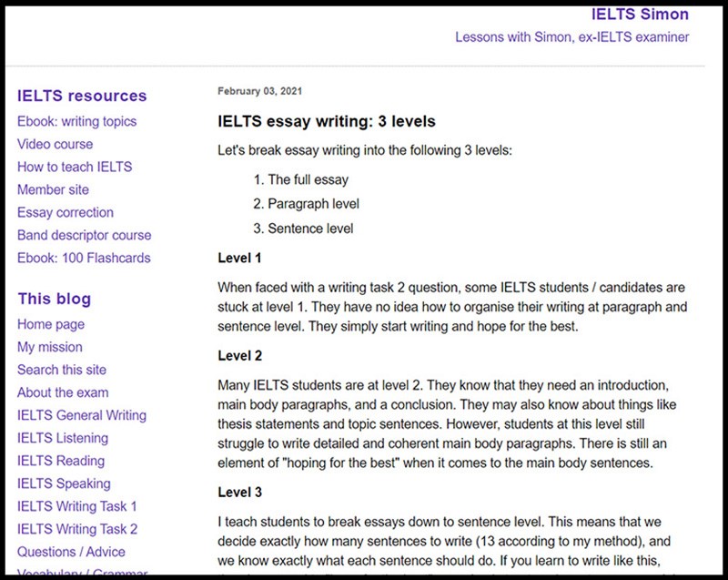Open the IELTS Simon site title link

point(640,15)
